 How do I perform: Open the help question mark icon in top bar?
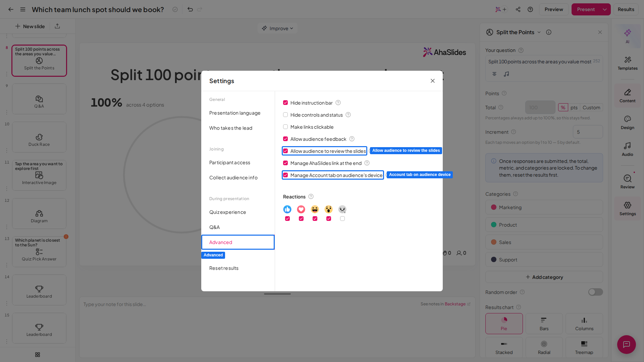click(530, 9)
